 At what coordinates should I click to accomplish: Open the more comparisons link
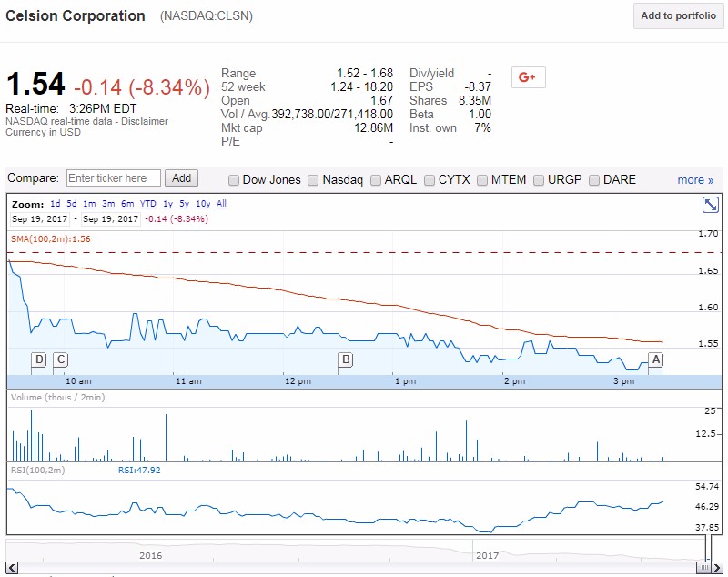(695, 180)
